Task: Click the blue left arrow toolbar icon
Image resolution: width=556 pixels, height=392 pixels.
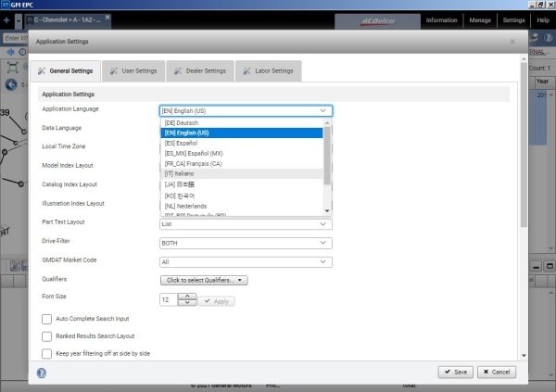Action: (10, 53)
